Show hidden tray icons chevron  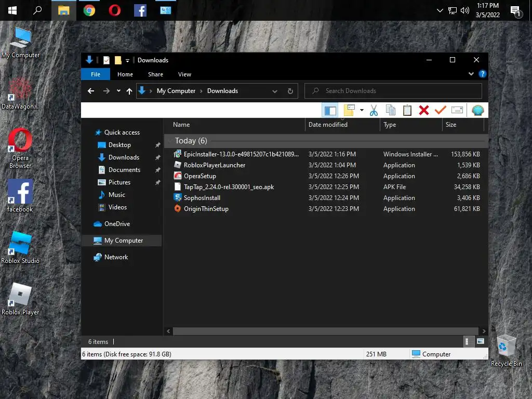440,10
